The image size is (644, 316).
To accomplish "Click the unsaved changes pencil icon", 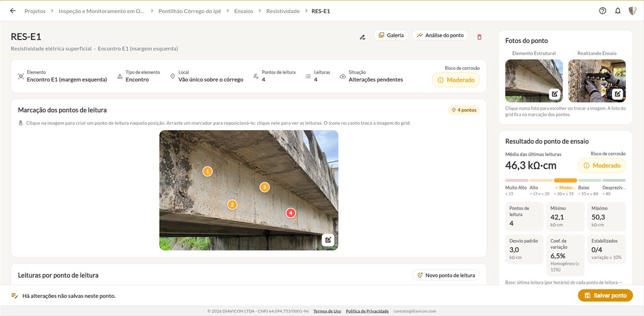I will point(14,296).
